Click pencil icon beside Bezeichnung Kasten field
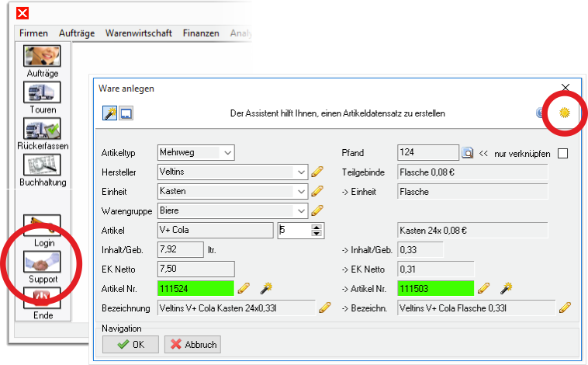This screenshot has width=588, height=365. pyautogui.click(x=325, y=308)
